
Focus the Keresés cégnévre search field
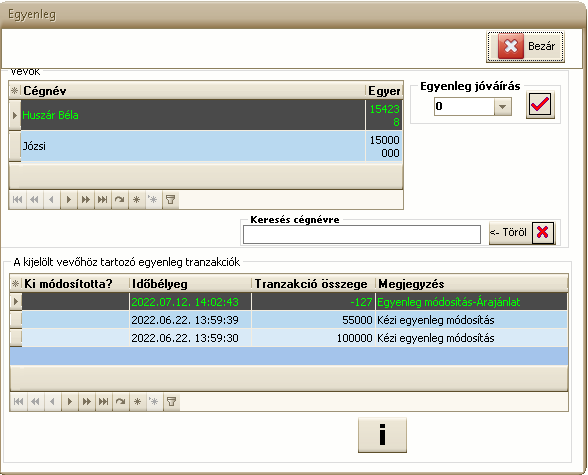(x=362, y=235)
